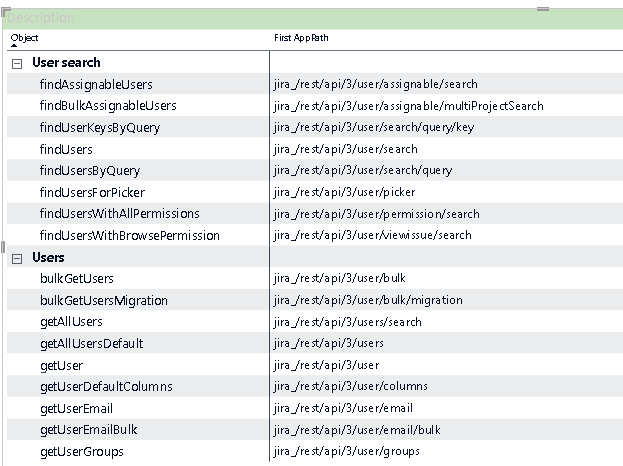The height and width of the screenshot is (466, 623).
Task: Select findAssignableUsers row
Action: click(x=315, y=84)
